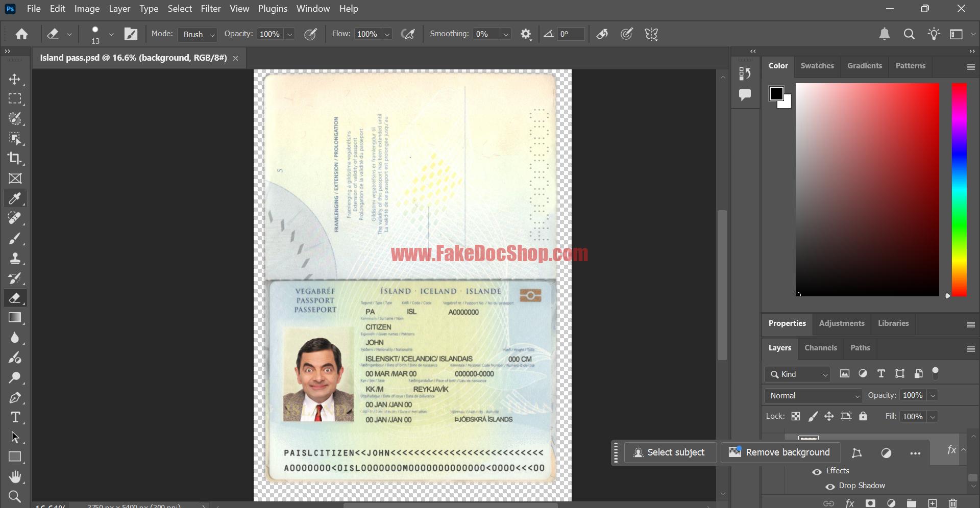Select the Rectangular Marquee tool
This screenshot has height=508, width=980.
15,99
